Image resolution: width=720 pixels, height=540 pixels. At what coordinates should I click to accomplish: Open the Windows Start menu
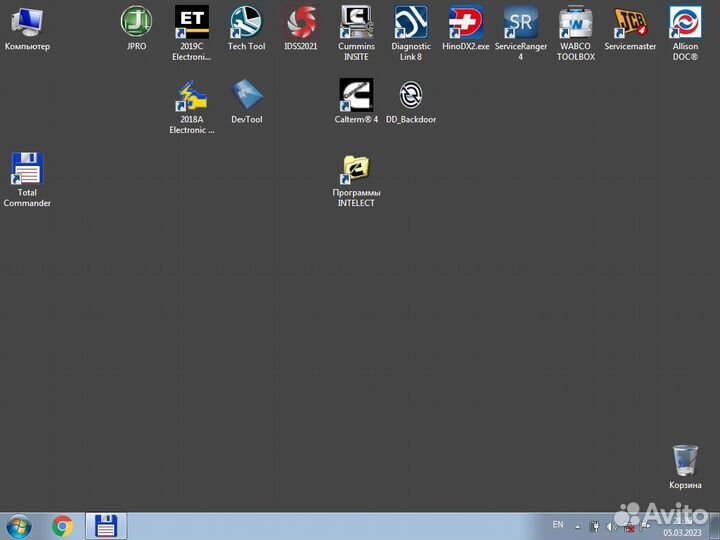tap(19, 526)
